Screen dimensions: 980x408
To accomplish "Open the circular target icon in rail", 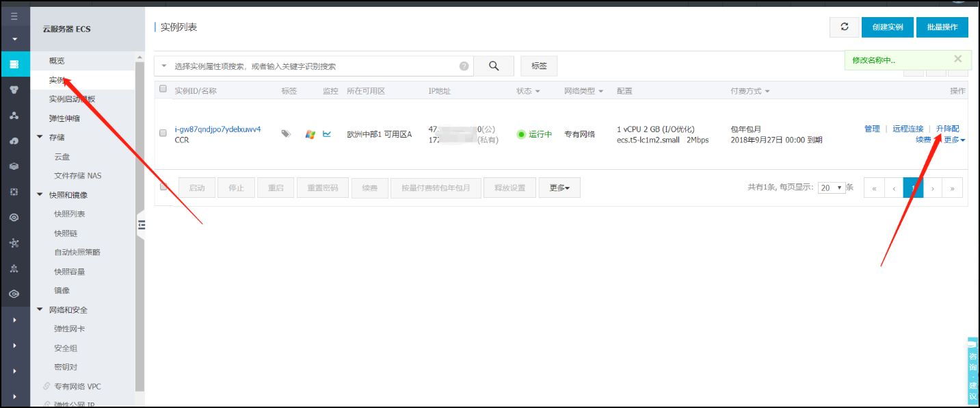I will [14, 218].
